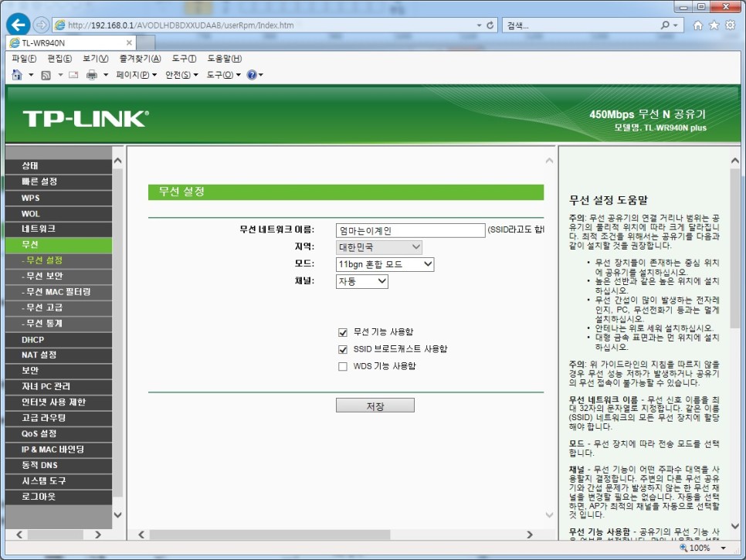
Task: Open the browser settings gear icon
Action: tap(730, 25)
